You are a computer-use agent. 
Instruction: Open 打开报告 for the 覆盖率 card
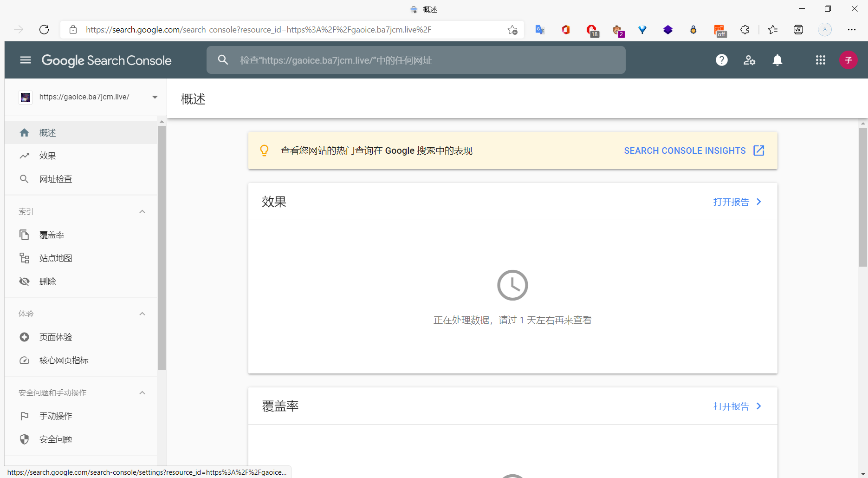(731, 406)
